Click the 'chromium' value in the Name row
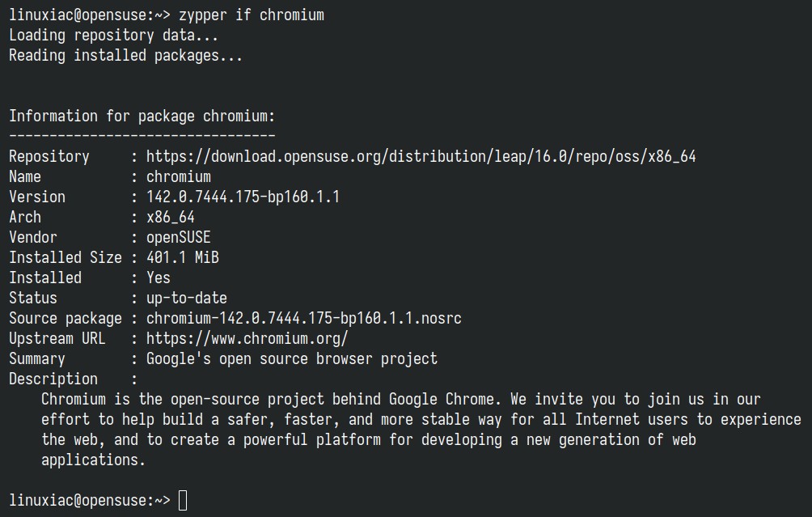The image size is (812, 517). click(x=178, y=176)
